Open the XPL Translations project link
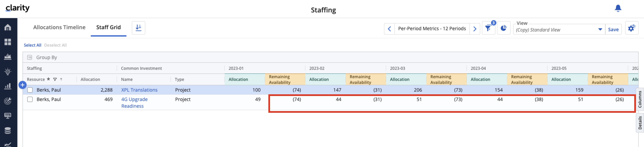Viewport: 644px width, 147px height. tap(139, 90)
